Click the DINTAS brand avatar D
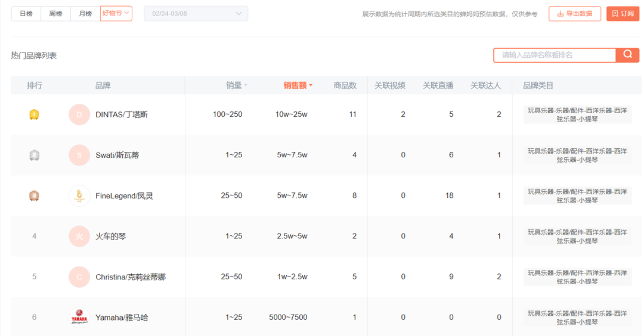The height and width of the screenshot is (336, 644). point(79,114)
